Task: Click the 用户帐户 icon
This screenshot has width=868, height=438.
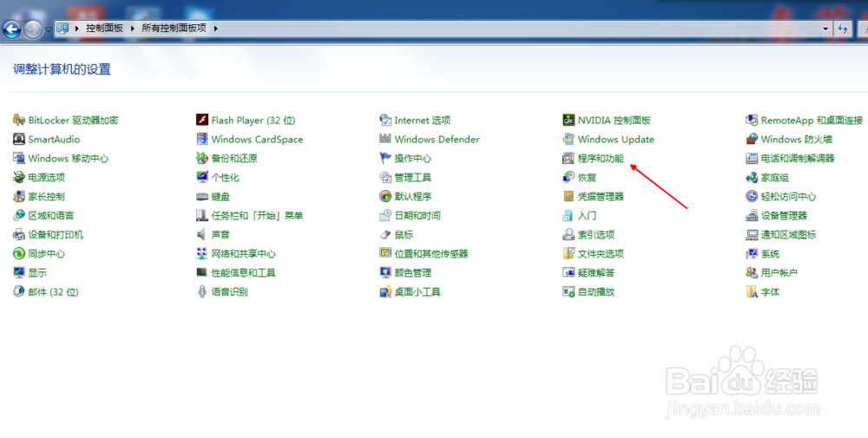Action: click(752, 272)
